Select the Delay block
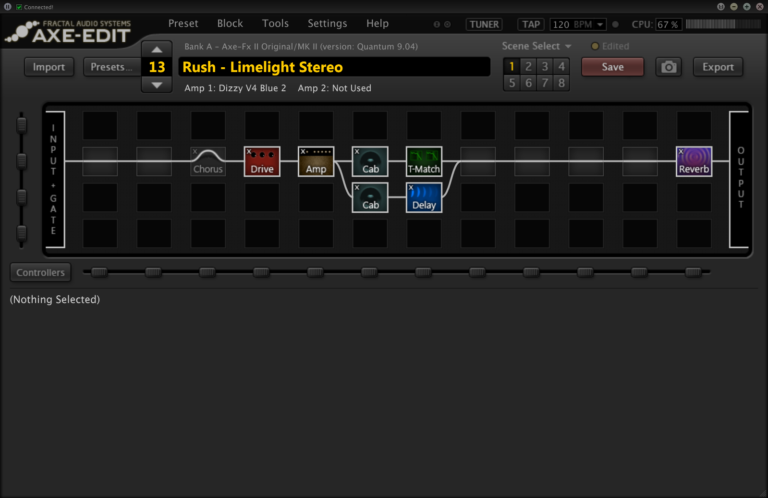The width and height of the screenshot is (768, 498). coord(424,197)
